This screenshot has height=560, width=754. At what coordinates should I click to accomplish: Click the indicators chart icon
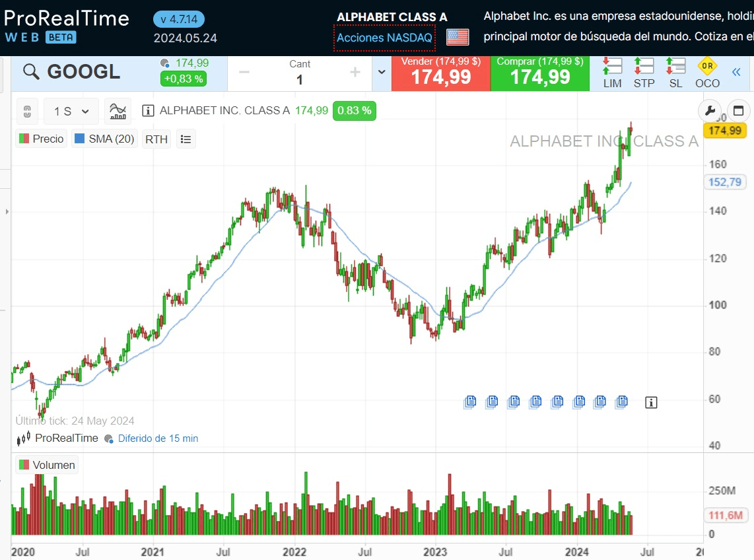(x=118, y=111)
